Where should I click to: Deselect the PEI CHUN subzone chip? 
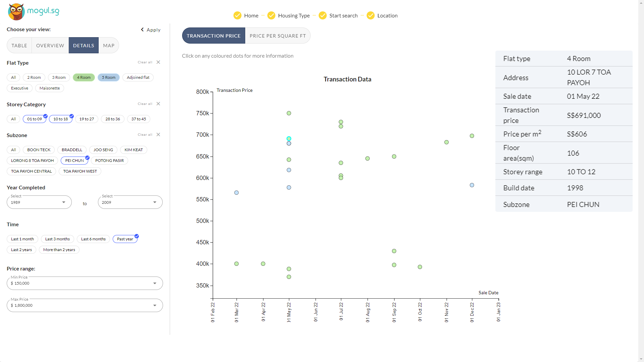74,161
